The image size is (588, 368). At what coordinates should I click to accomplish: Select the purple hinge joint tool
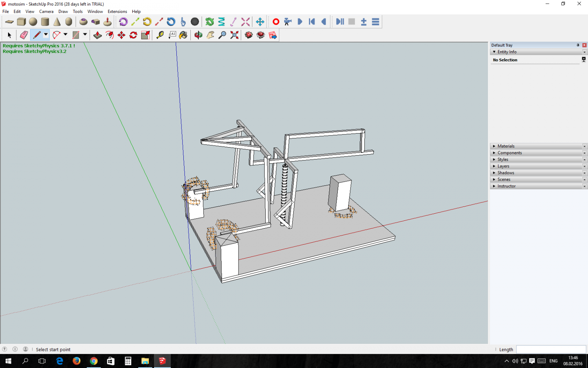[123, 22]
